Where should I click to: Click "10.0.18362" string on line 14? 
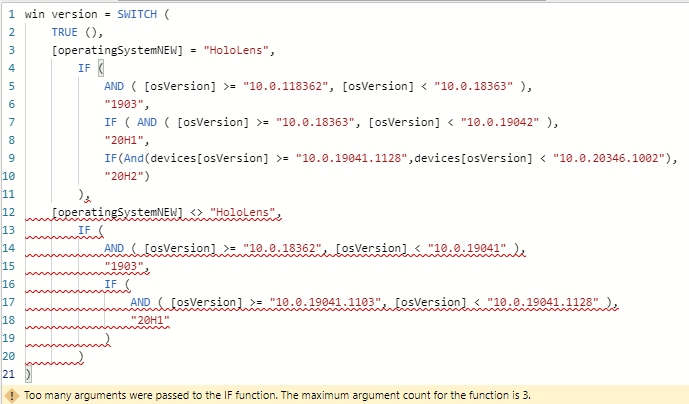coord(282,249)
